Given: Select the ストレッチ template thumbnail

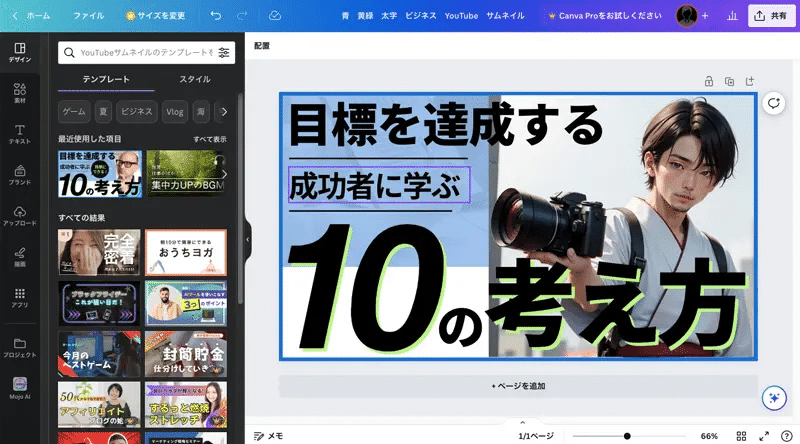Looking at the screenshot, I should 186,405.
